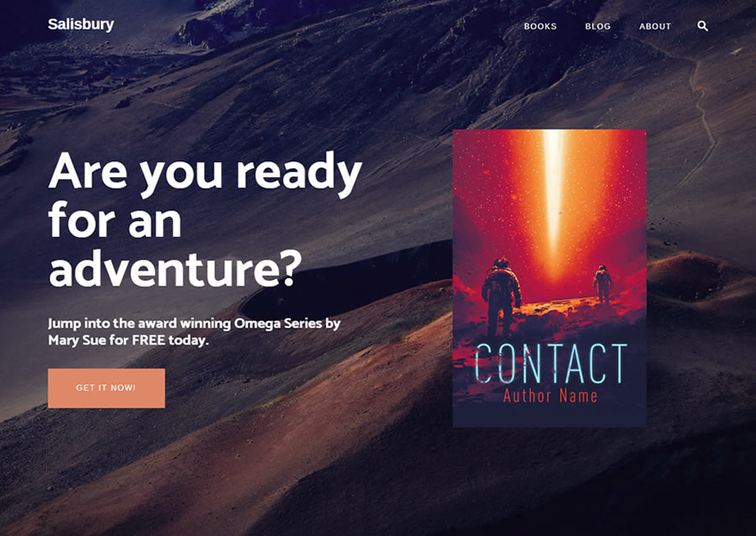Open the About menu item
The image size is (756, 536).
pos(654,27)
